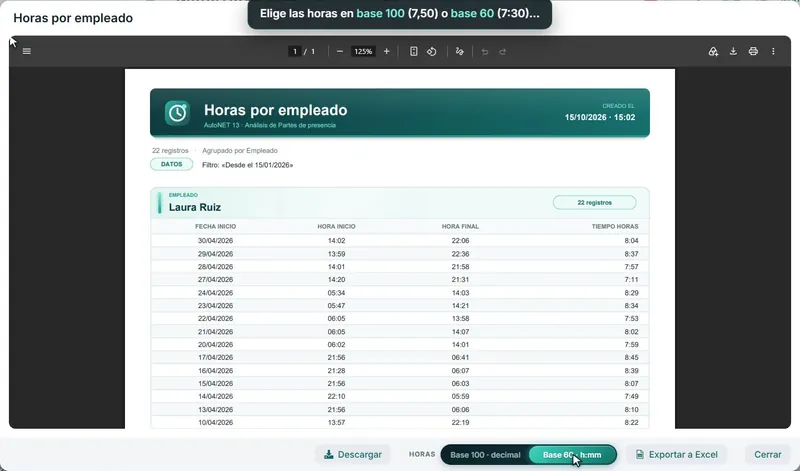Click the HORA FINAL column header

(460, 227)
